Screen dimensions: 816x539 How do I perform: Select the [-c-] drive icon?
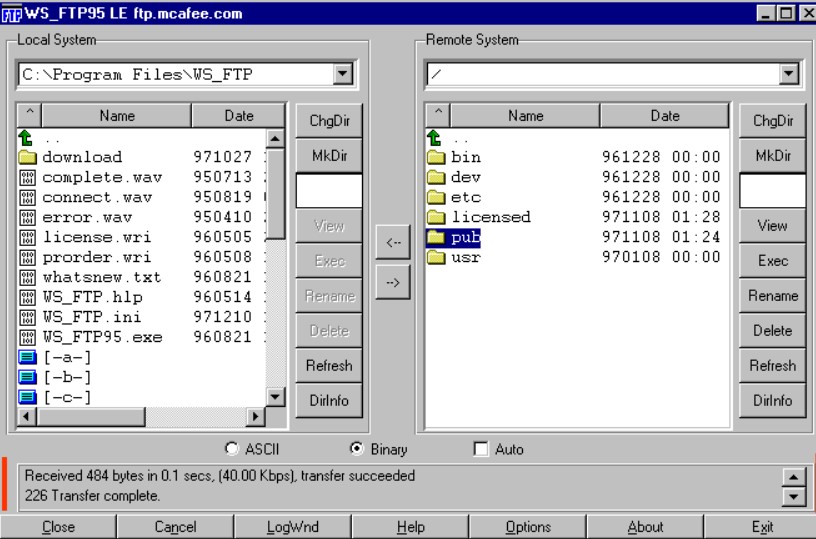coord(28,397)
